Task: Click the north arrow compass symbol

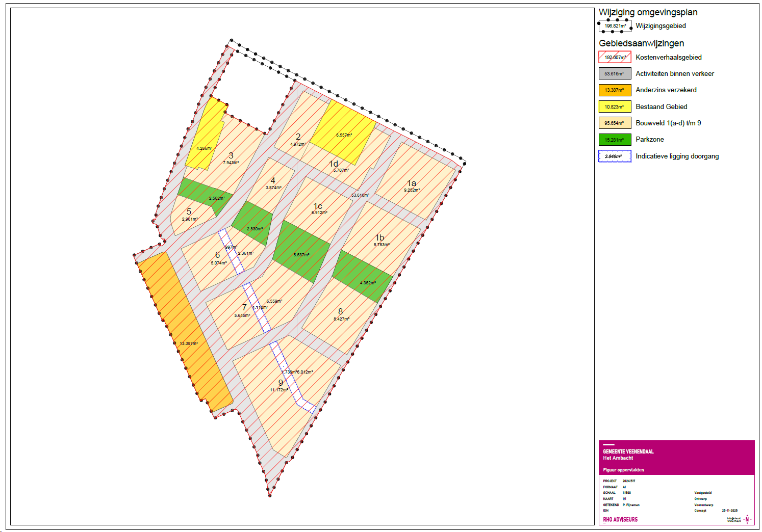Action: point(747,519)
